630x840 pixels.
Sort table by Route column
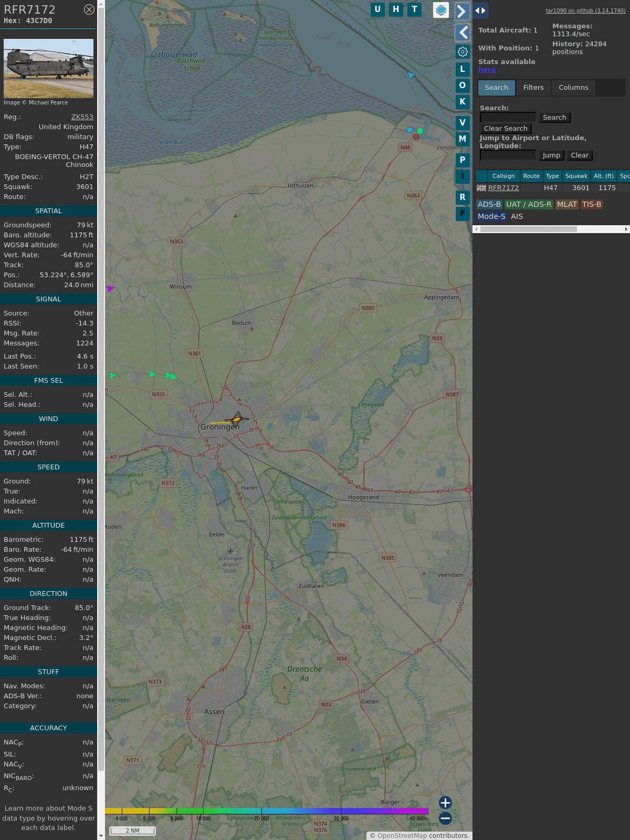[x=531, y=176]
